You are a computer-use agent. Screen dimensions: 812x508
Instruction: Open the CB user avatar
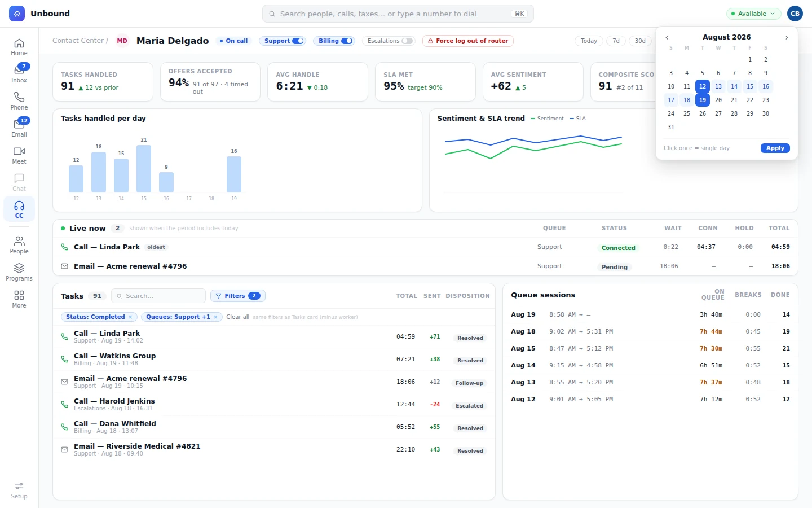795,14
